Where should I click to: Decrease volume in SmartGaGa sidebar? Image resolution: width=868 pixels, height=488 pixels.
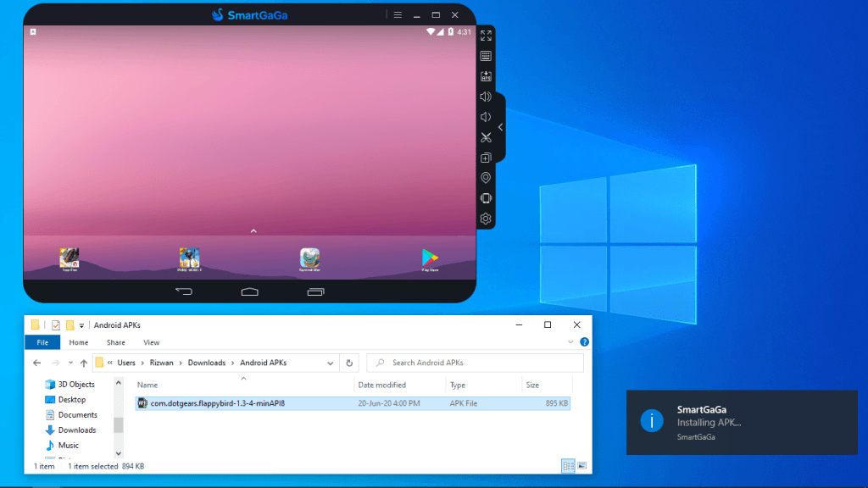[x=486, y=117]
